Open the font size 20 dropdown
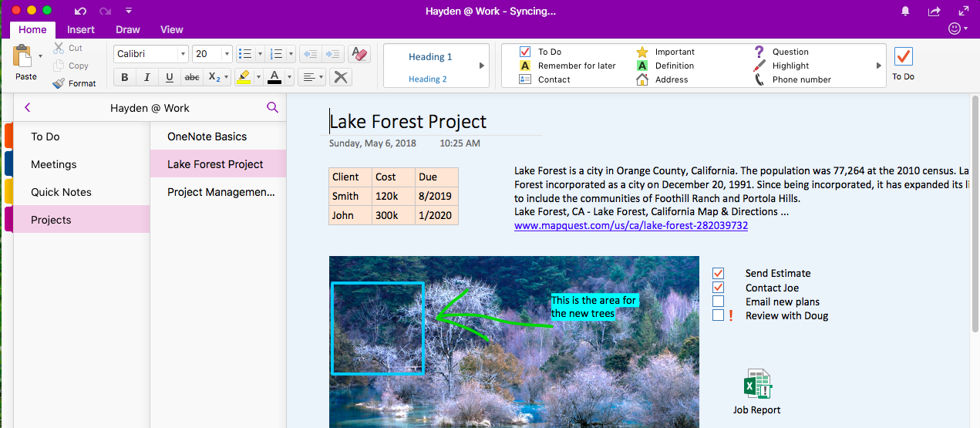The height and width of the screenshot is (428, 980). 227,54
